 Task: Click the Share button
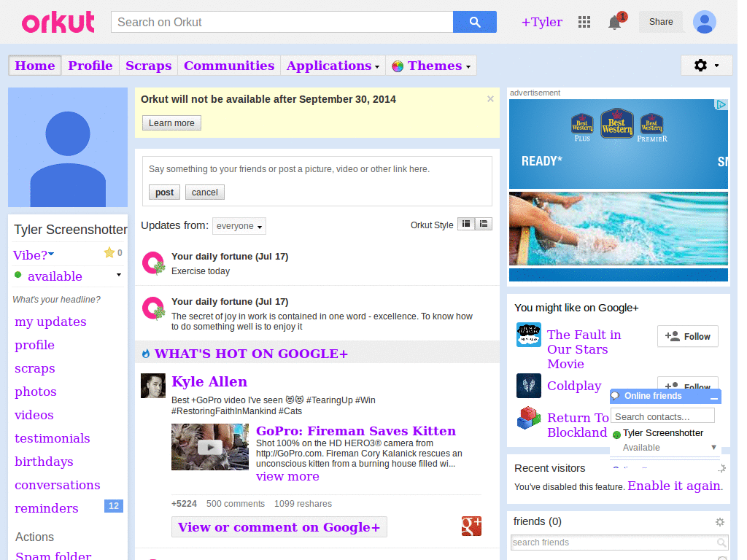point(661,22)
